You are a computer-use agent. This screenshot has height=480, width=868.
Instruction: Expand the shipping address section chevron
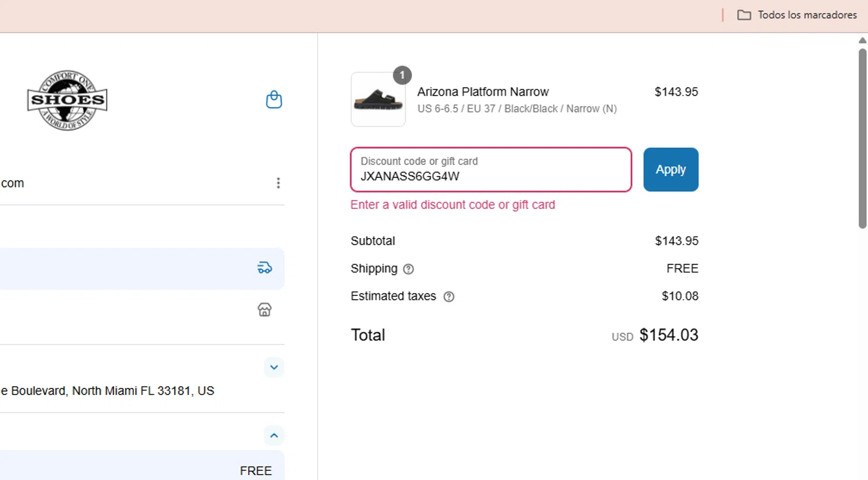click(x=274, y=367)
